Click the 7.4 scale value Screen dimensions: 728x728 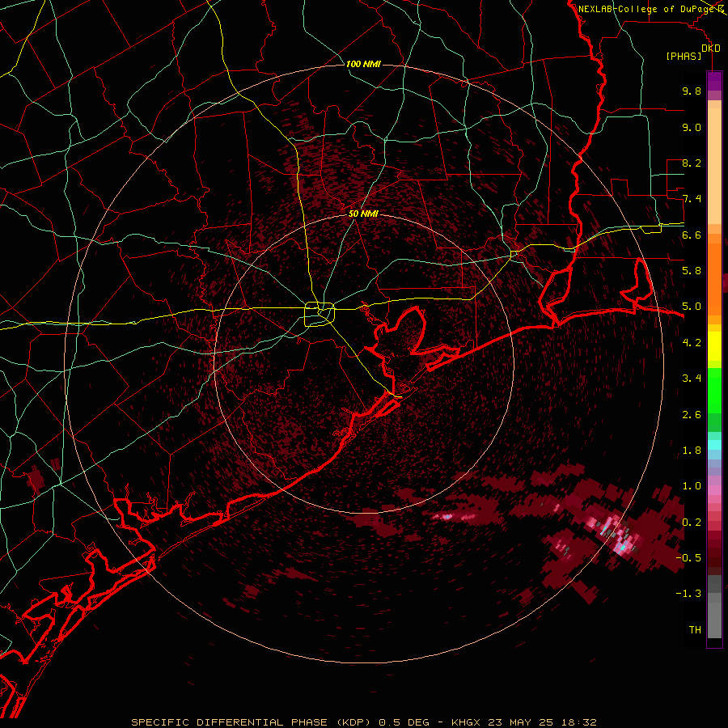click(692, 199)
